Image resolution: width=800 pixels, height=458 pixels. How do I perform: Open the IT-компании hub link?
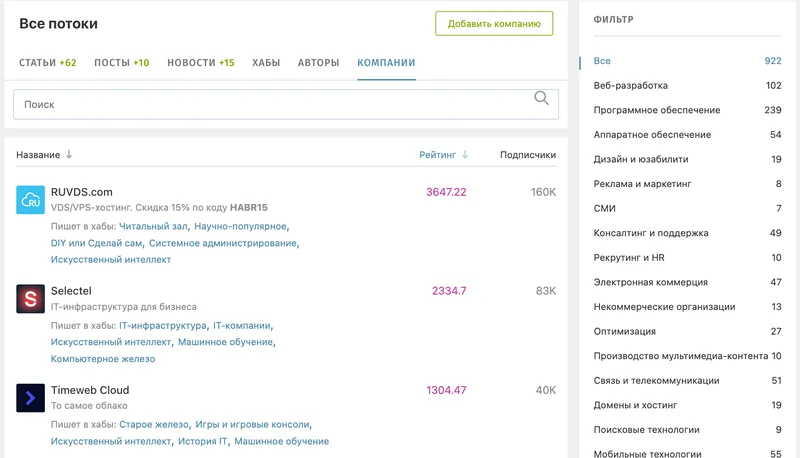pos(242,325)
